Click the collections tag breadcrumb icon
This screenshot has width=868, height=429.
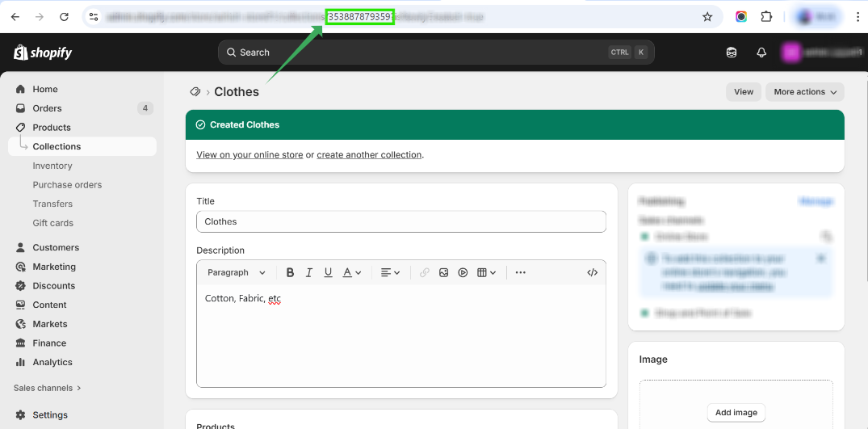click(x=195, y=92)
